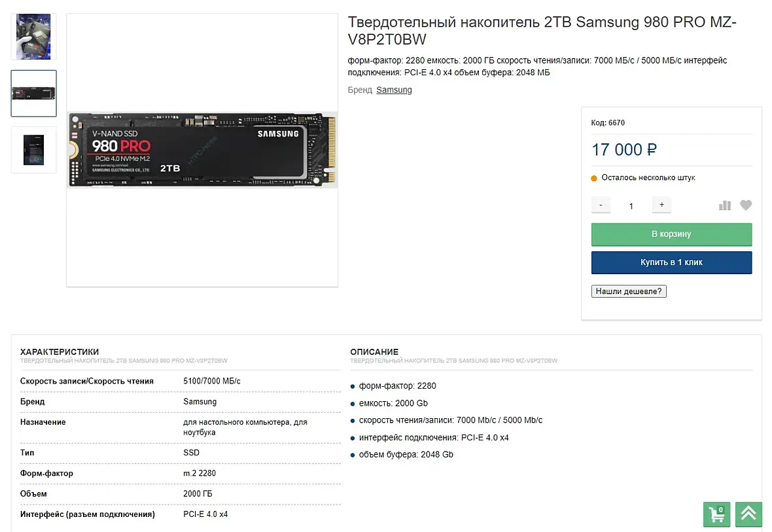Click the "Осталось несколько штук" stock status
Image resolution: width=772 pixels, height=532 pixels.
(x=648, y=177)
